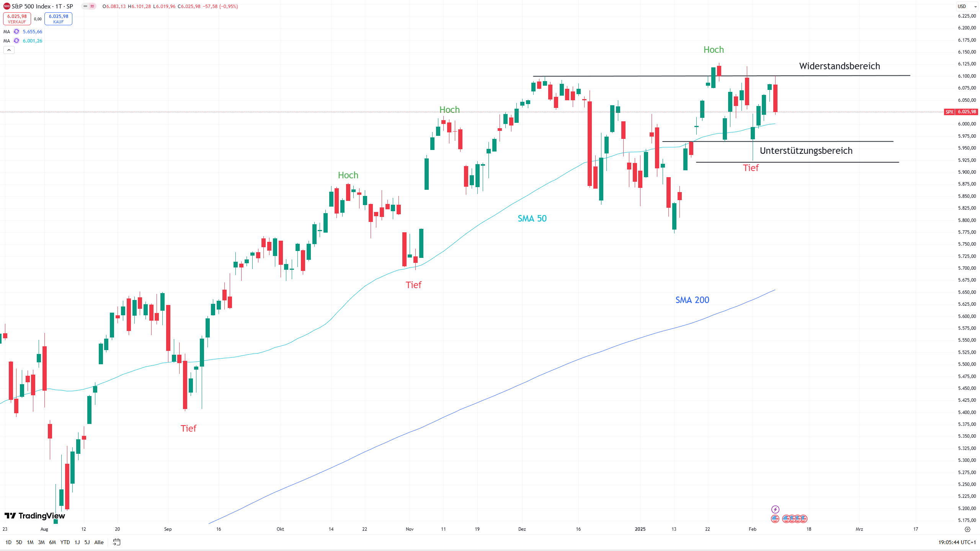Click the 6.100,00 price axis label
This screenshot has height=551, width=980.
tap(967, 76)
